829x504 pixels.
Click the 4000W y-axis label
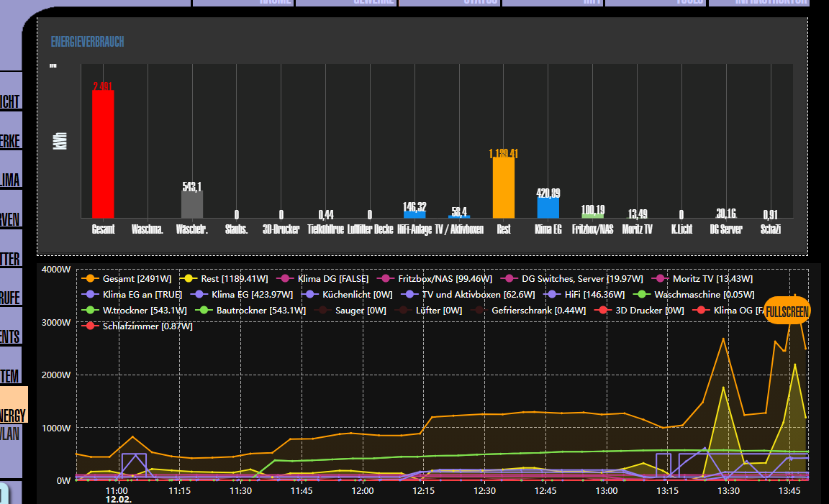56,270
